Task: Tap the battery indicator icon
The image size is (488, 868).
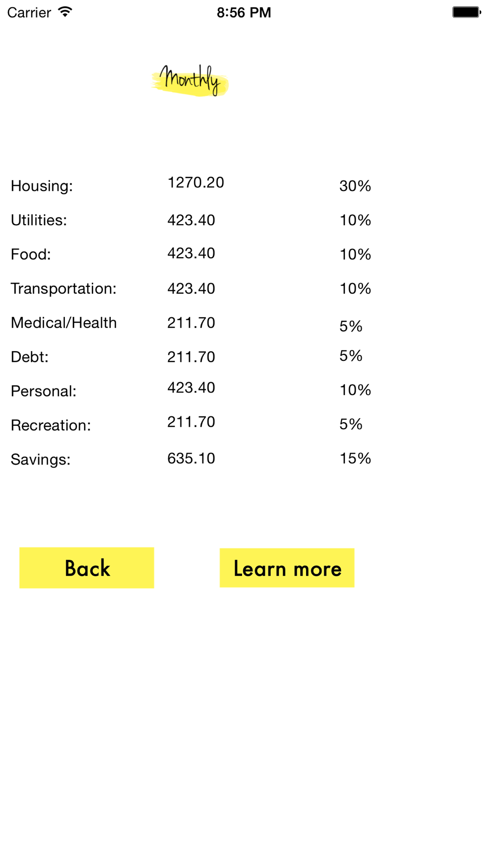Action: 467,12
